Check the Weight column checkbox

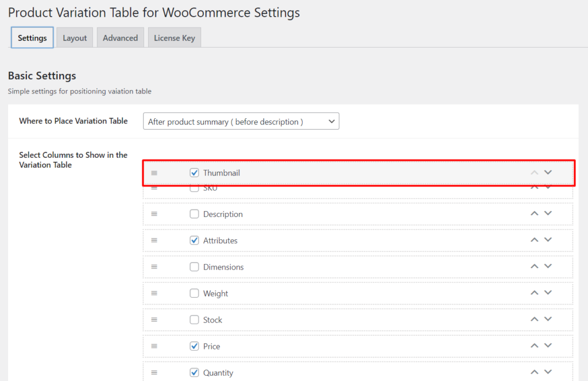click(x=194, y=293)
